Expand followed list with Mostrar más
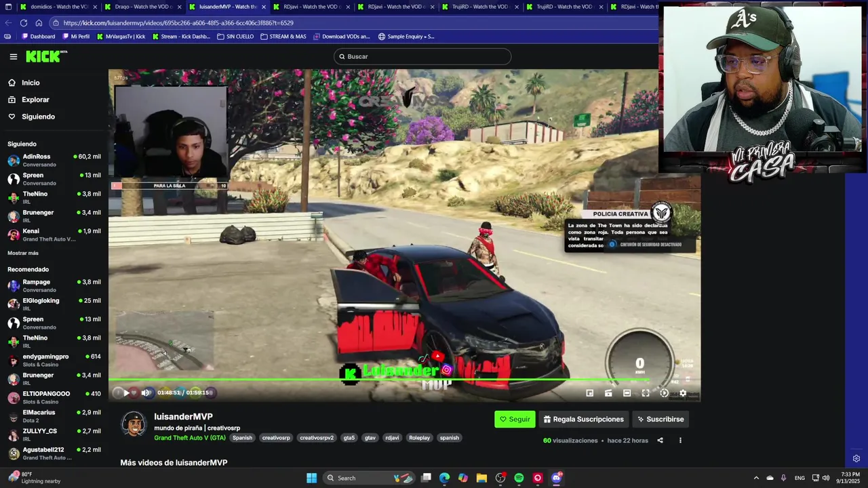The width and height of the screenshot is (868, 488). click(x=23, y=253)
